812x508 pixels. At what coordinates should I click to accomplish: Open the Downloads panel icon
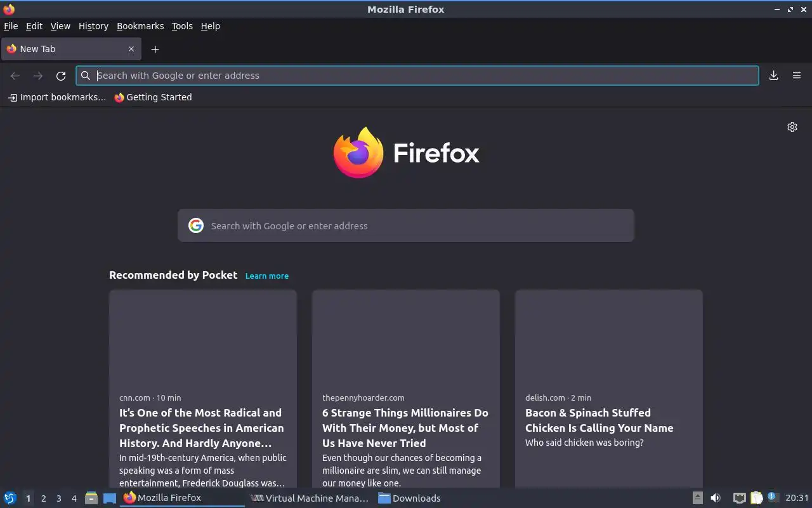[774, 76]
